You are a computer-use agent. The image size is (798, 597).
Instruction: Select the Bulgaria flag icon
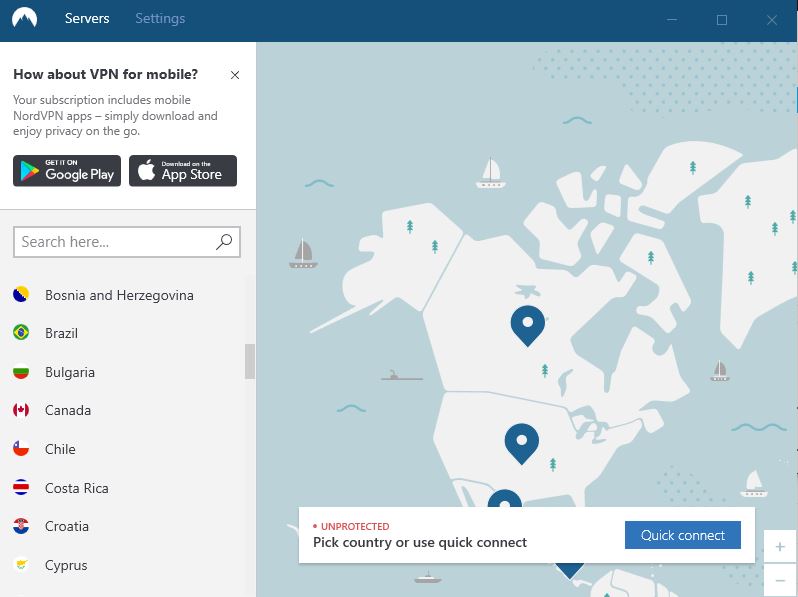21,372
